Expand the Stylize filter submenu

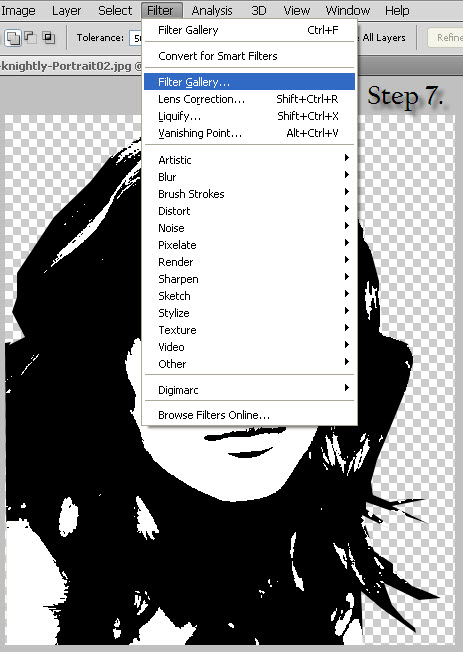pos(249,313)
